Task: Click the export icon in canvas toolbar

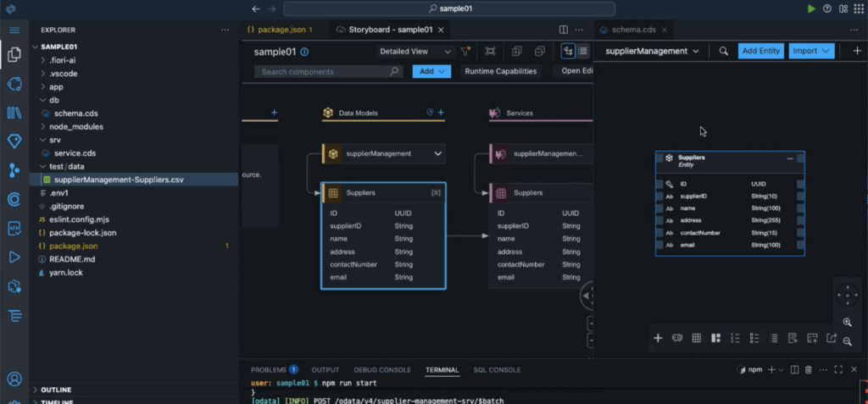Action: click(832, 338)
